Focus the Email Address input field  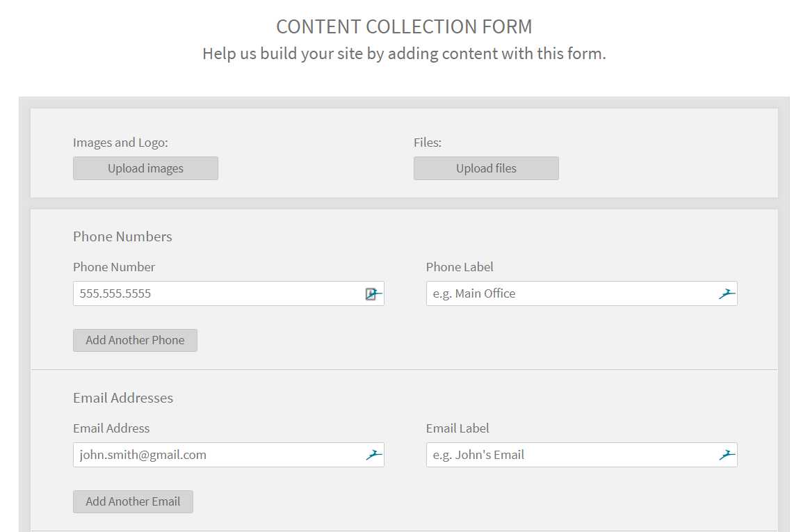point(216,456)
